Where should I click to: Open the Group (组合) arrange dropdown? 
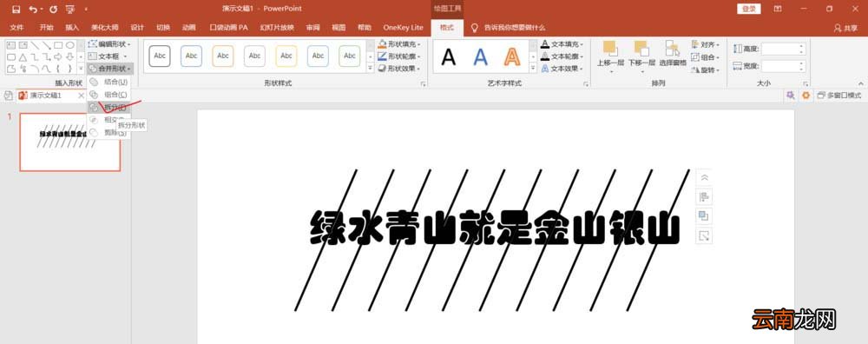[706, 57]
